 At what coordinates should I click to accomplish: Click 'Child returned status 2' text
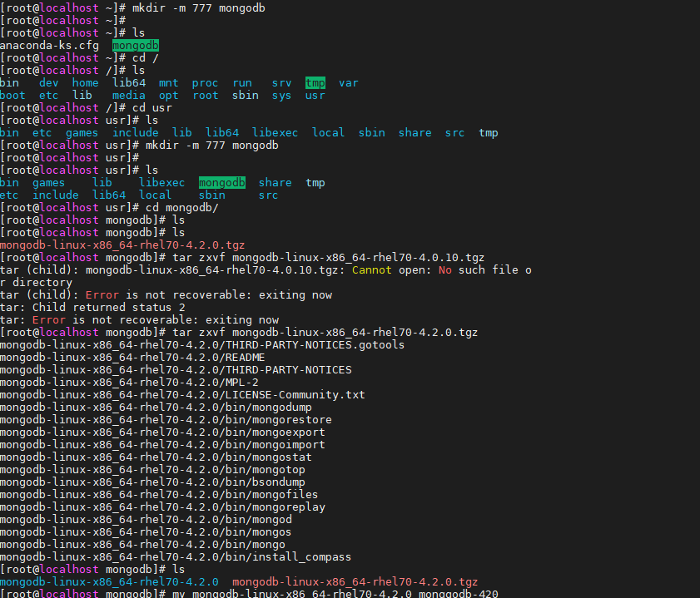[109, 308]
